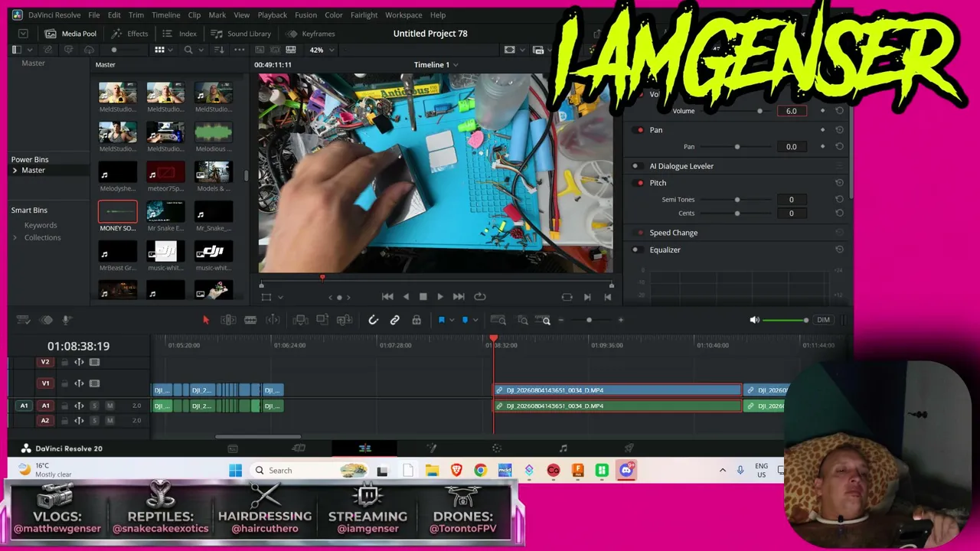Toggle timeline Snapping magnet icon
The width and height of the screenshot is (980, 551).
(x=373, y=320)
